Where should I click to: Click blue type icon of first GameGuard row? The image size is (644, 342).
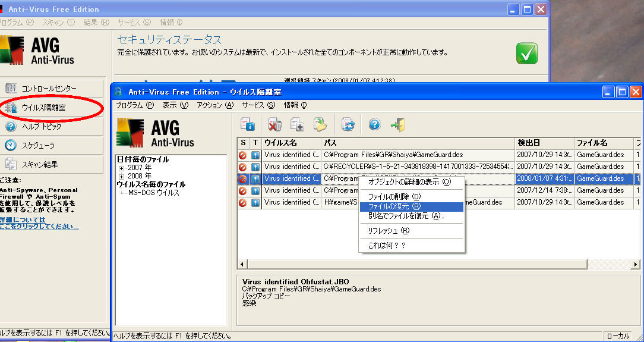[x=255, y=155]
